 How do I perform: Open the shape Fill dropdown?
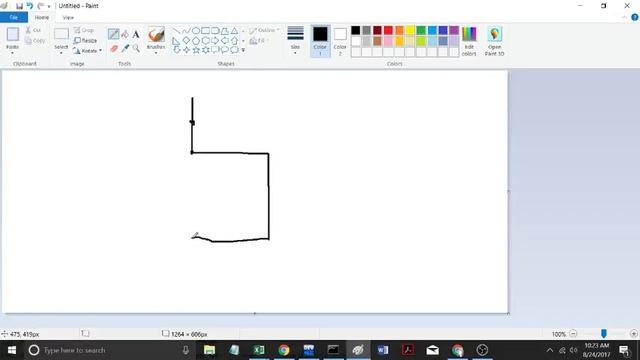click(x=259, y=40)
